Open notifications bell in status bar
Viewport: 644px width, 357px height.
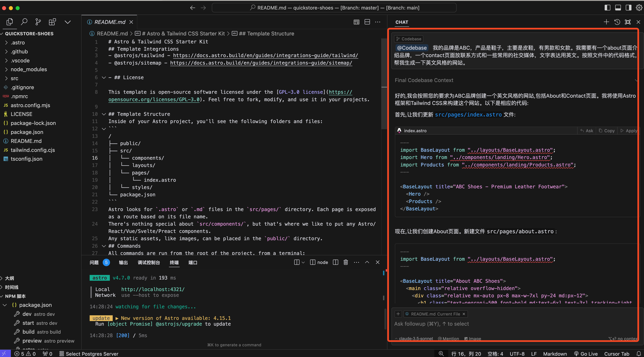click(639, 354)
